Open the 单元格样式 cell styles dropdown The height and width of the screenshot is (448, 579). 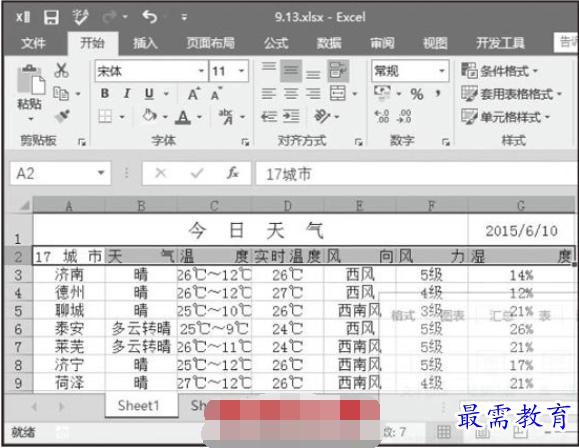506,117
